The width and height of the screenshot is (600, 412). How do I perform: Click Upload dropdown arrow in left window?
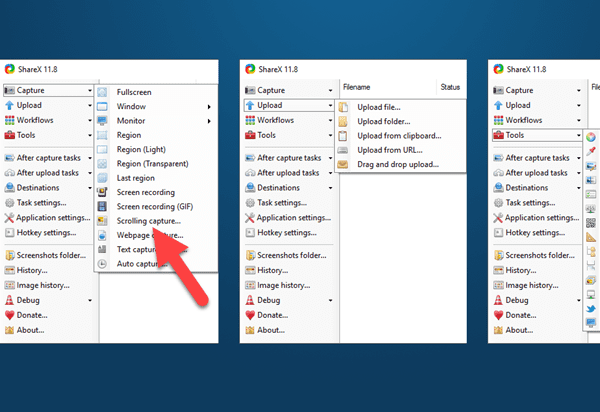(x=90, y=106)
